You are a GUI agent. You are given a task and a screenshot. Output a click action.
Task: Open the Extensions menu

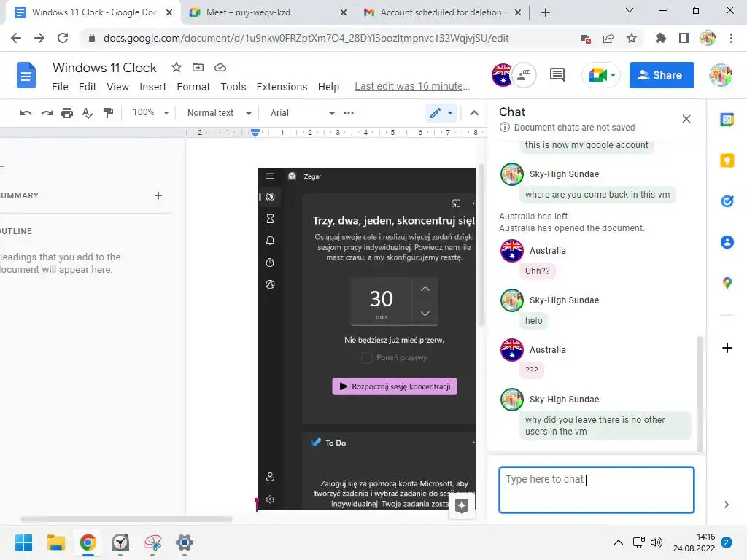282,87
